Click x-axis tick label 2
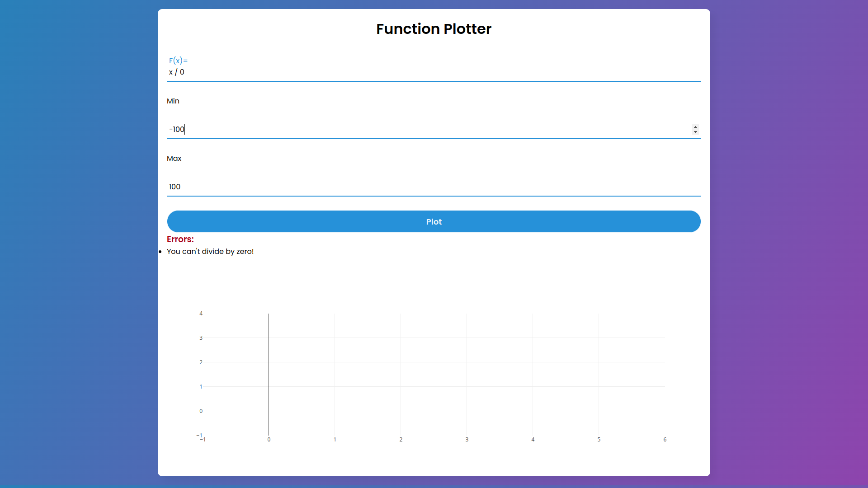The height and width of the screenshot is (488, 868). [401, 440]
